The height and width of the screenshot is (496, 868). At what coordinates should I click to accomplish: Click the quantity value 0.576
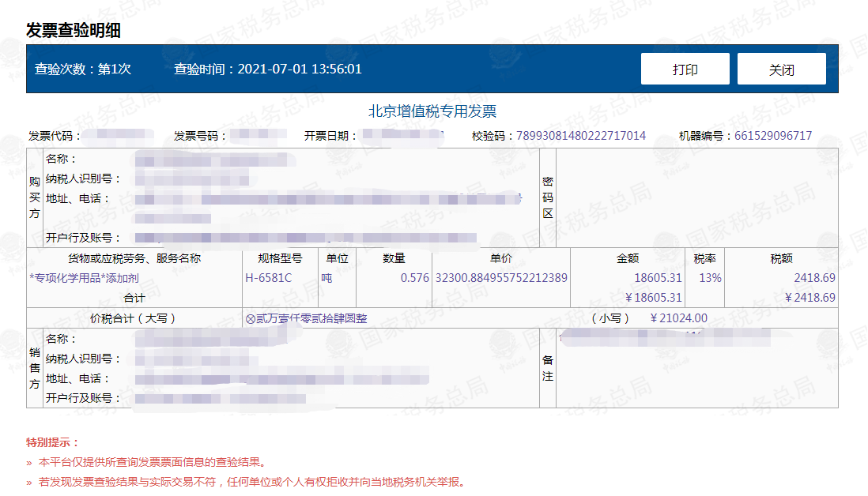414,278
